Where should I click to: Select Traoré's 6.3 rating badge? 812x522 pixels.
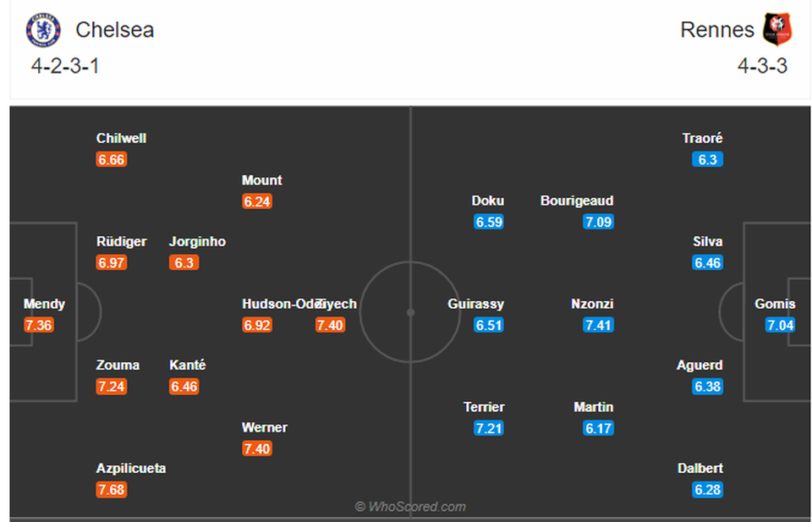click(x=707, y=160)
